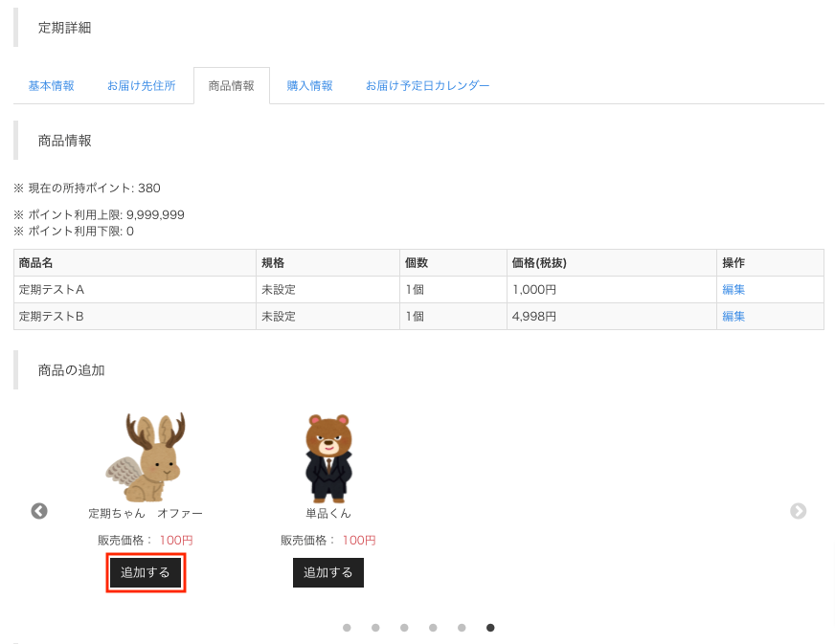The image size is (835, 644).
Task: Click the next carousel arrow icon
Action: (798, 511)
